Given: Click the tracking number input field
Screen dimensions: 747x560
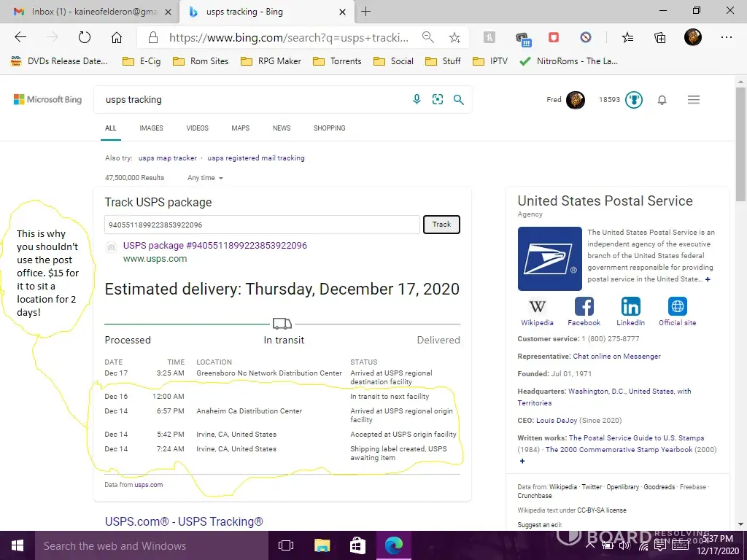Looking at the screenshot, I should (261, 225).
